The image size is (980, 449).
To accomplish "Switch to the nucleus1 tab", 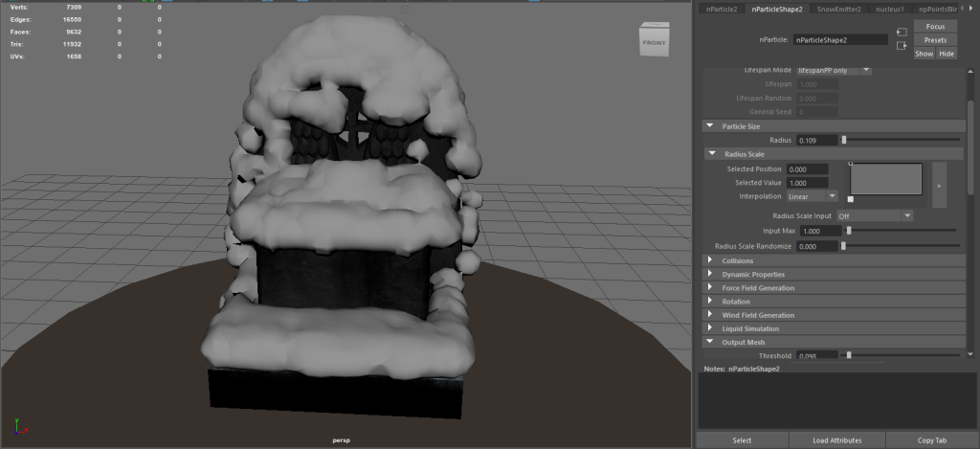I will (x=890, y=10).
